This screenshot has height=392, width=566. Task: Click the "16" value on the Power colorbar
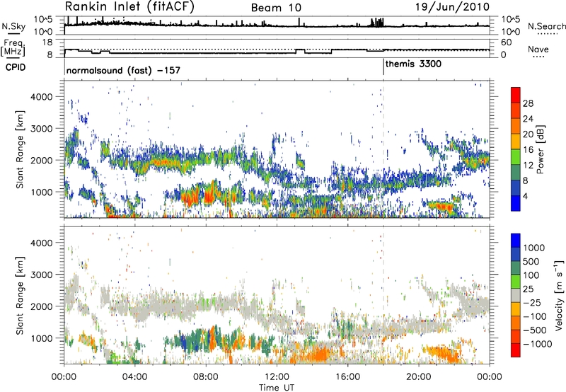coord(528,150)
